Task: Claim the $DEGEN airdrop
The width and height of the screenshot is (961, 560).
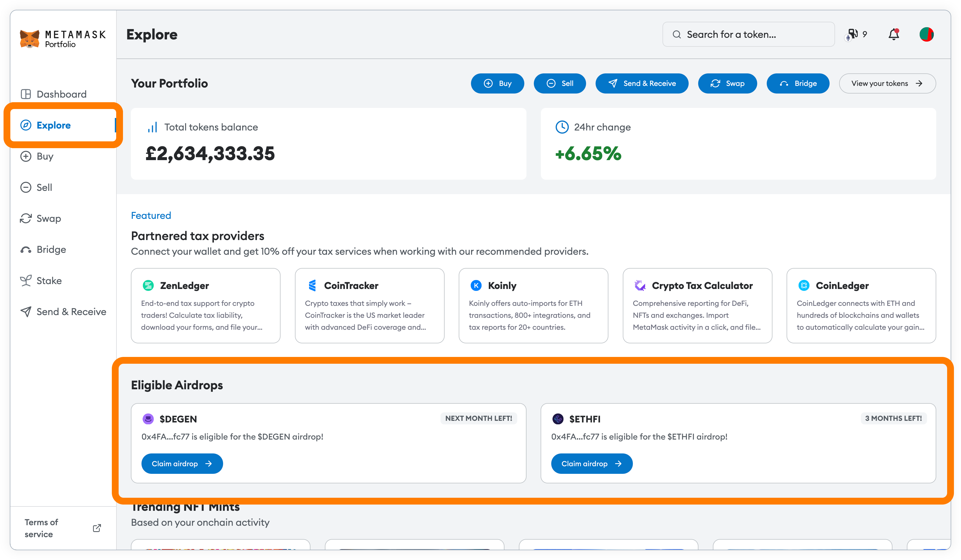Action: 182,463
